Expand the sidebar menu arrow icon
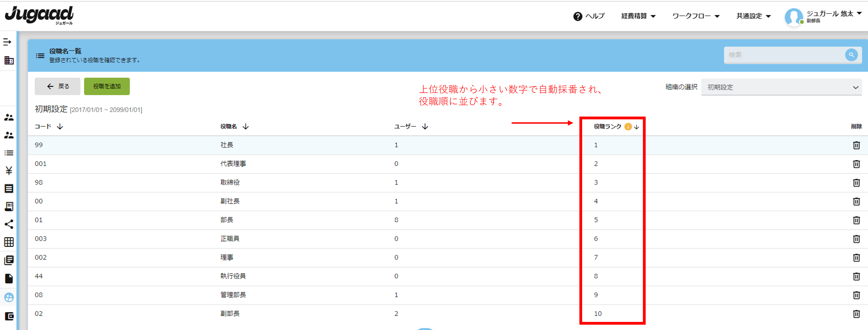Screen dimensions: 868x330 (x=7, y=42)
